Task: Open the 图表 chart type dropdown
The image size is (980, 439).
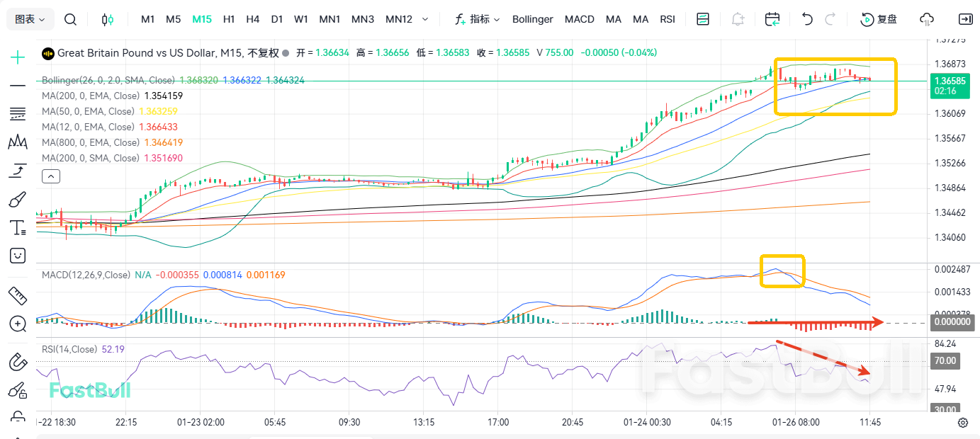Action: tap(29, 19)
